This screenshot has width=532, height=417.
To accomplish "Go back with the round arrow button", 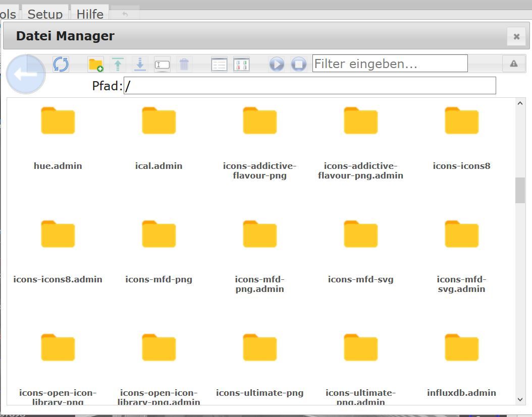I will (26, 74).
